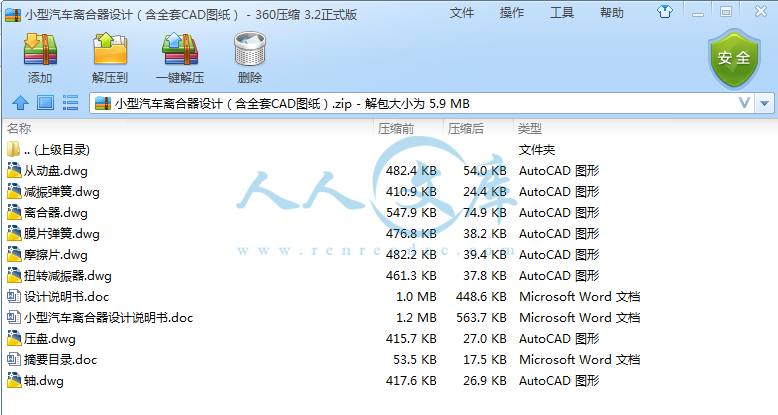Click the 26.9 KB compressed size
Screen dimensions: 778x415
pos(485,381)
